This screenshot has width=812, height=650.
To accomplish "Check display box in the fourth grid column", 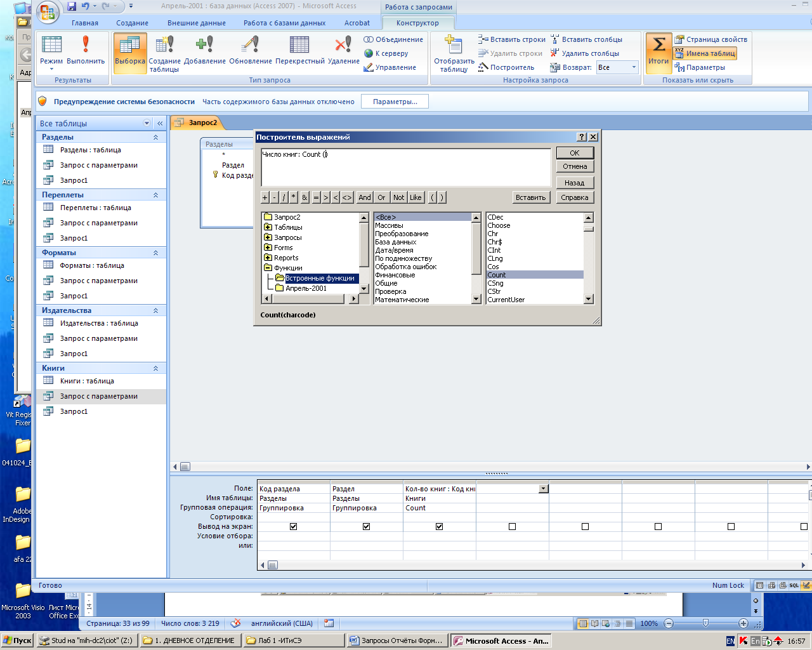I will pyautogui.click(x=512, y=527).
